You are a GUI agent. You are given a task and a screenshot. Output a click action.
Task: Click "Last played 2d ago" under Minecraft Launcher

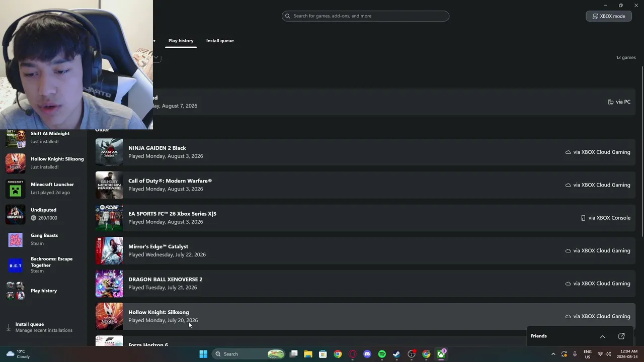pos(50,193)
